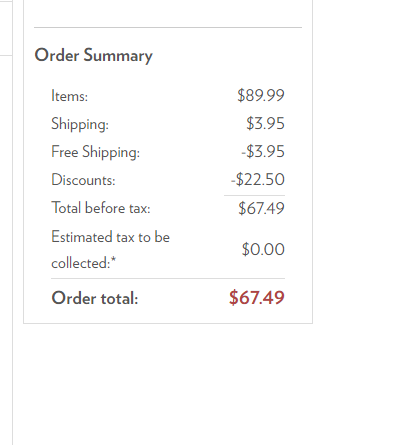Viewport: 394px width, 445px height.
Task: Click the horizontal rule above Order Summary
Action: [168, 27]
